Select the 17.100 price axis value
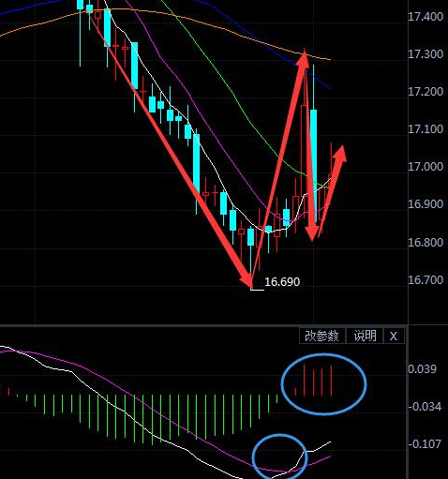Image resolution: width=448 pixels, height=479 pixels. click(426, 128)
